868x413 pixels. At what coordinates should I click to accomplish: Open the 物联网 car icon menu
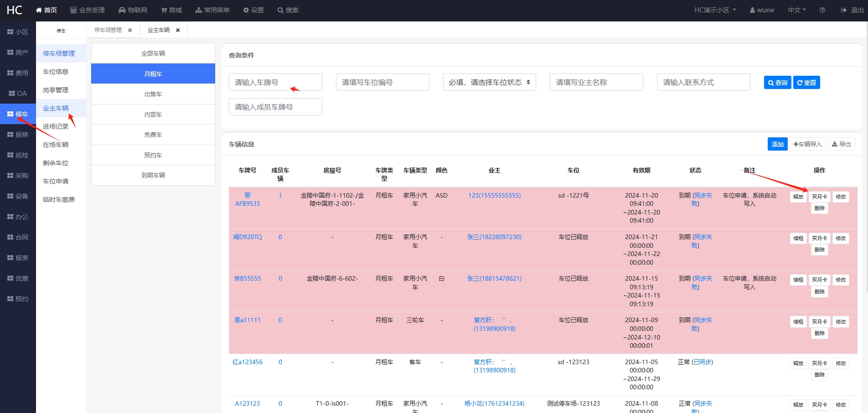[x=132, y=10]
